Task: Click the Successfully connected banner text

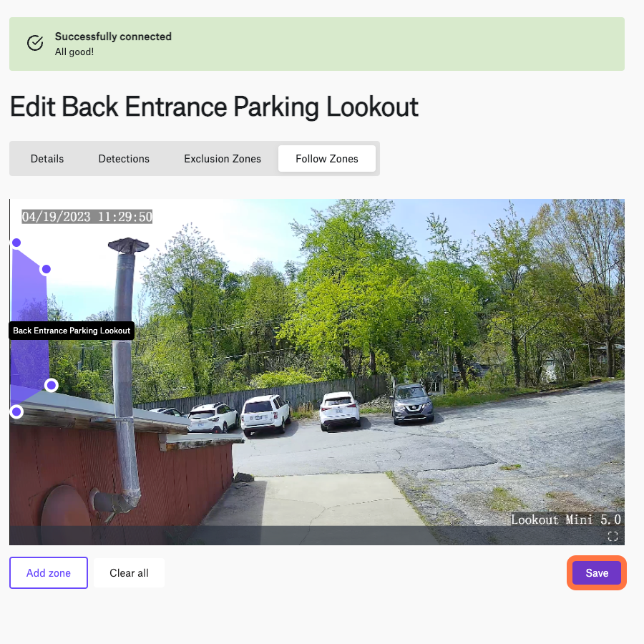Action: [113, 36]
